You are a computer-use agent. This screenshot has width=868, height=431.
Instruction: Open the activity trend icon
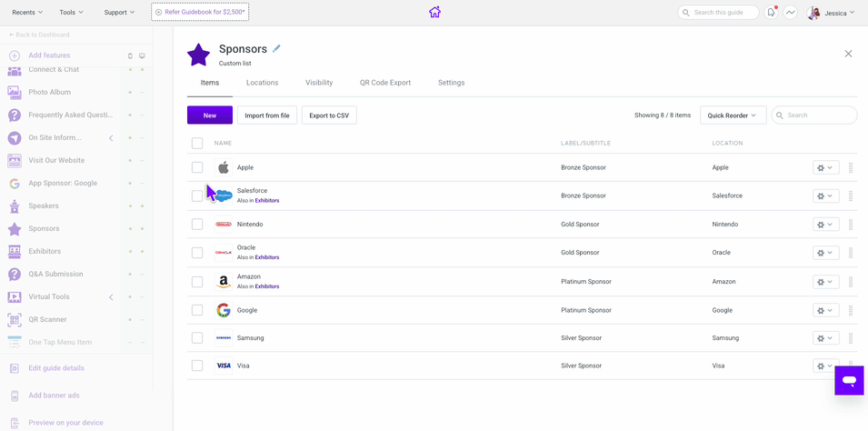(x=790, y=12)
